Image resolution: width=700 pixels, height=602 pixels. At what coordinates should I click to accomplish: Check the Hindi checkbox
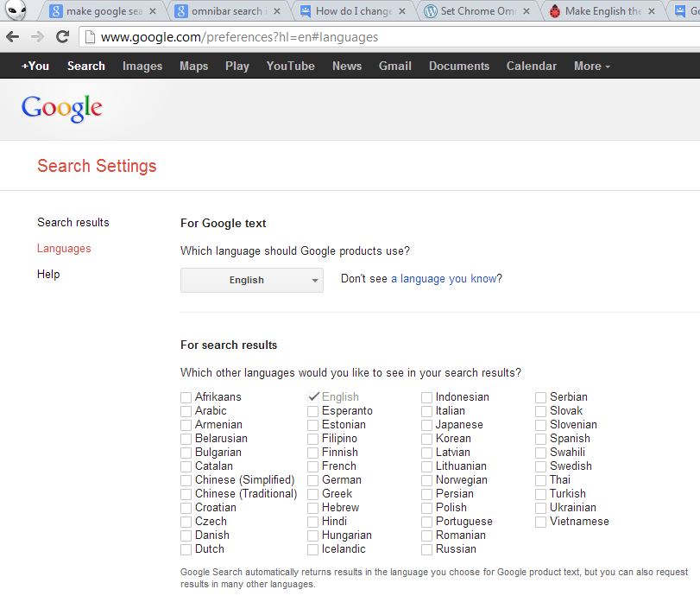tap(313, 522)
